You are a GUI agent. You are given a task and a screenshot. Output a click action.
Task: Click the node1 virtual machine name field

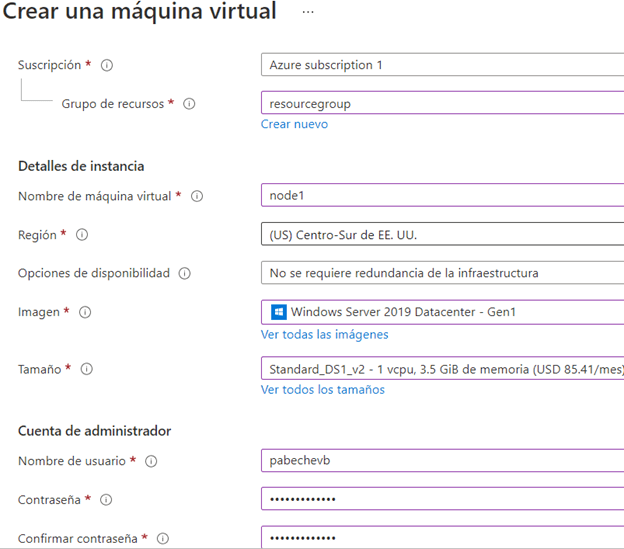coord(443,195)
